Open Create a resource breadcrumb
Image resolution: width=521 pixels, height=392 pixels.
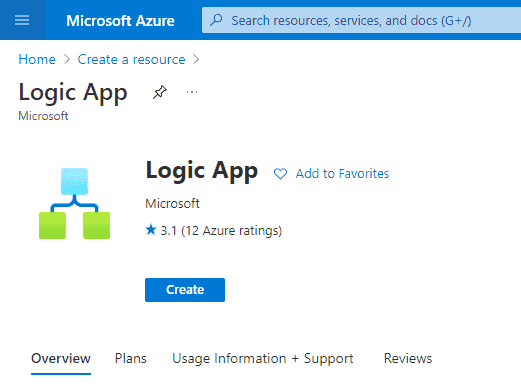[131, 59]
